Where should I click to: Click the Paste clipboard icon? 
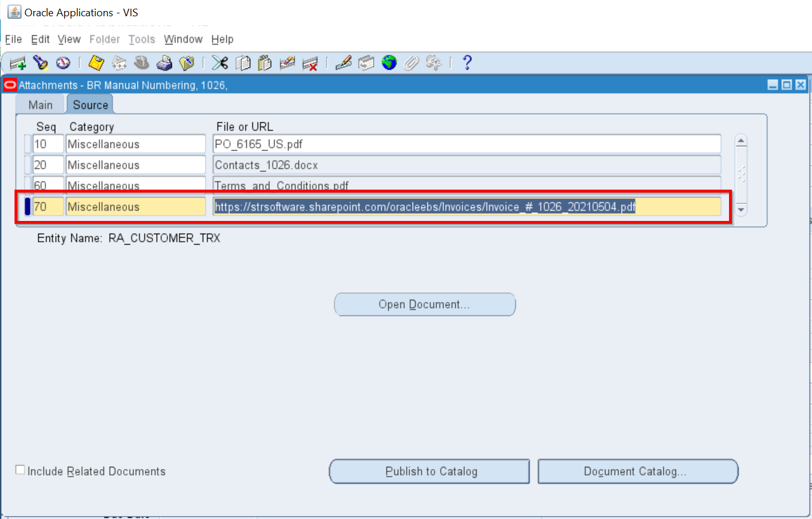pyautogui.click(x=265, y=63)
